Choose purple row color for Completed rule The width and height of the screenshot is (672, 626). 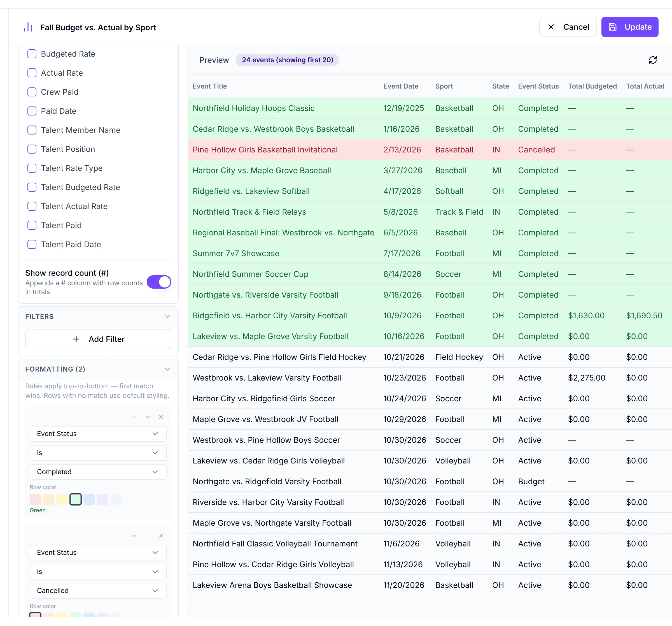pyautogui.click(x=102, y=499)
